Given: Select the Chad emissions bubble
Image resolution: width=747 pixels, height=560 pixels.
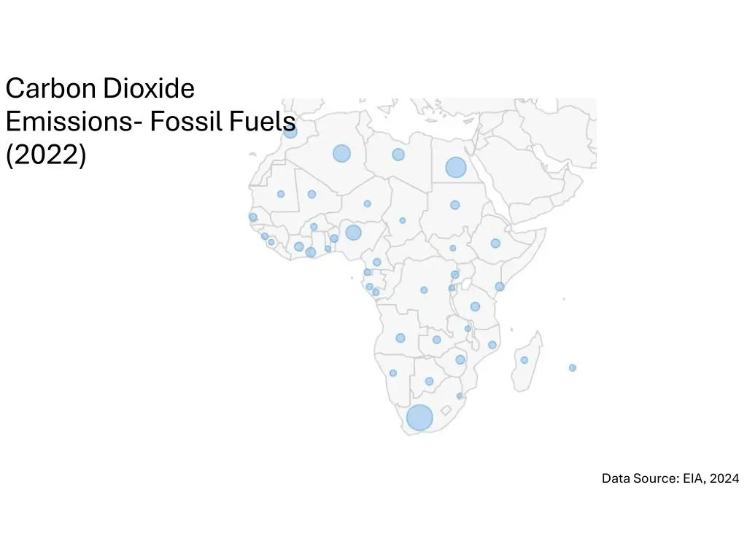Looking at the screenshot, I should pyautogui.click(x=403, y=220).
